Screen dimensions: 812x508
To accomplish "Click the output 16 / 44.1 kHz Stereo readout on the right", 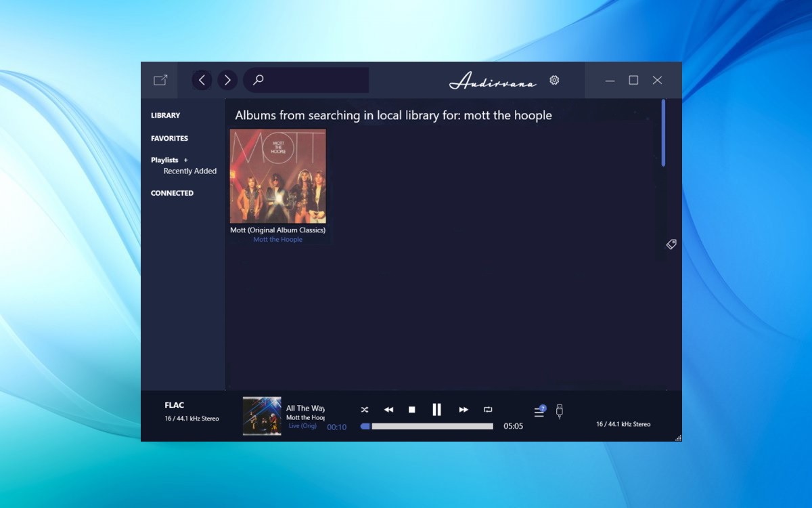I will pos(623,424).
